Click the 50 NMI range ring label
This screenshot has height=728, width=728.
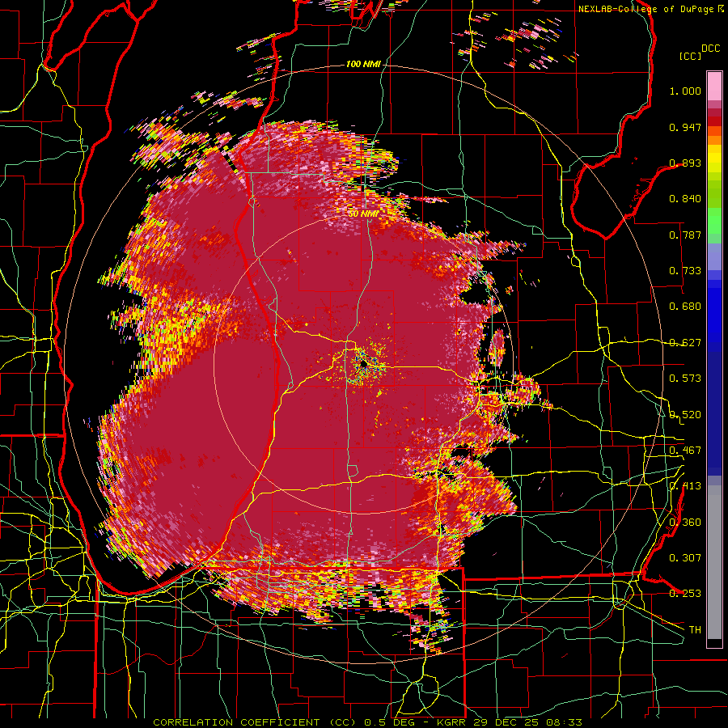point(363,214)
